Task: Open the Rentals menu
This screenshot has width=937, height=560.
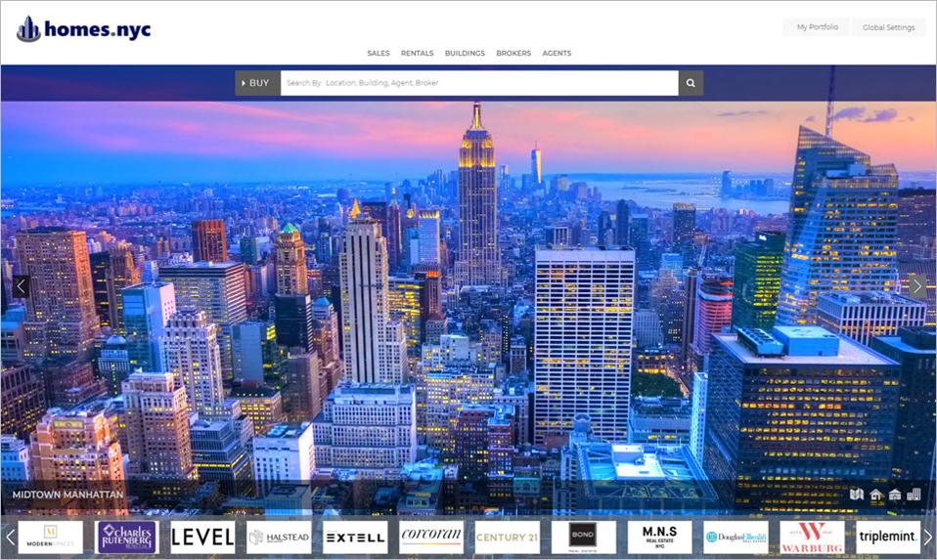Action: [417, 54]
